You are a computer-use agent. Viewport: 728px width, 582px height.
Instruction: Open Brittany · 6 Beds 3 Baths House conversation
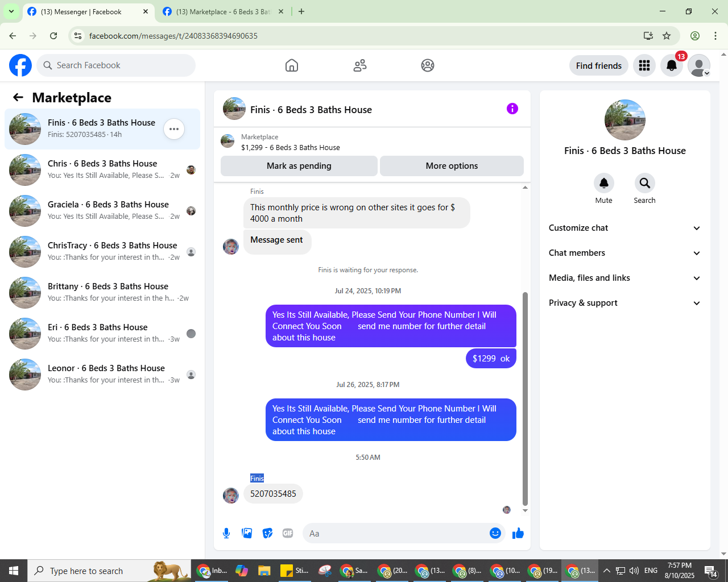click(102, 293)
